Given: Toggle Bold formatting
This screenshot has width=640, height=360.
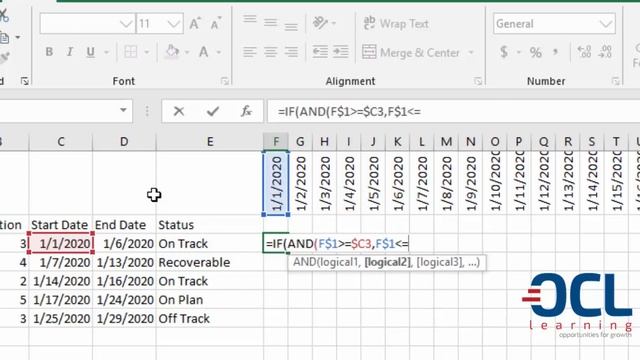Looking at the screenshot, I should click(49, 52).
